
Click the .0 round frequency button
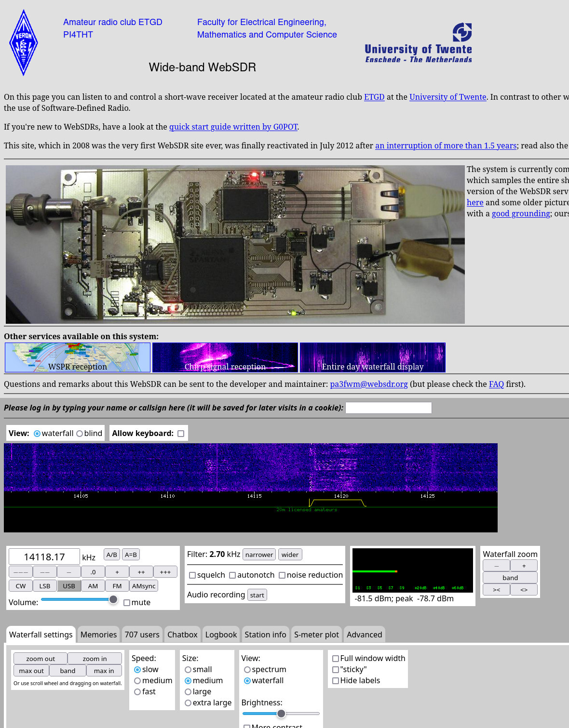click(x=93, y=572)
